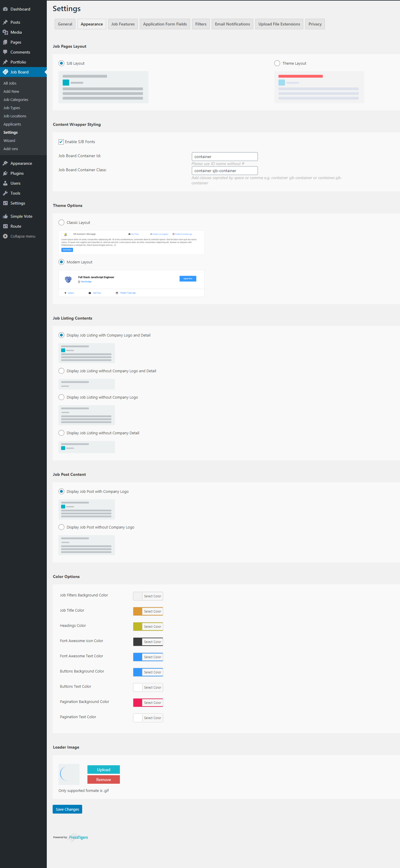Image resolution: width=400 pixels, height=868 pixels.
Task: Pick the Buttons Text Color swatch
Action: coord(138,687)
